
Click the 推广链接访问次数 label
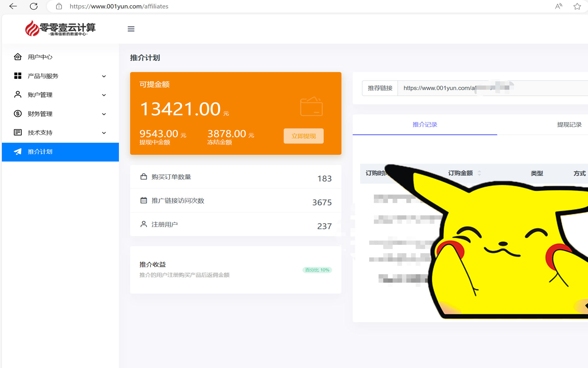178,201
